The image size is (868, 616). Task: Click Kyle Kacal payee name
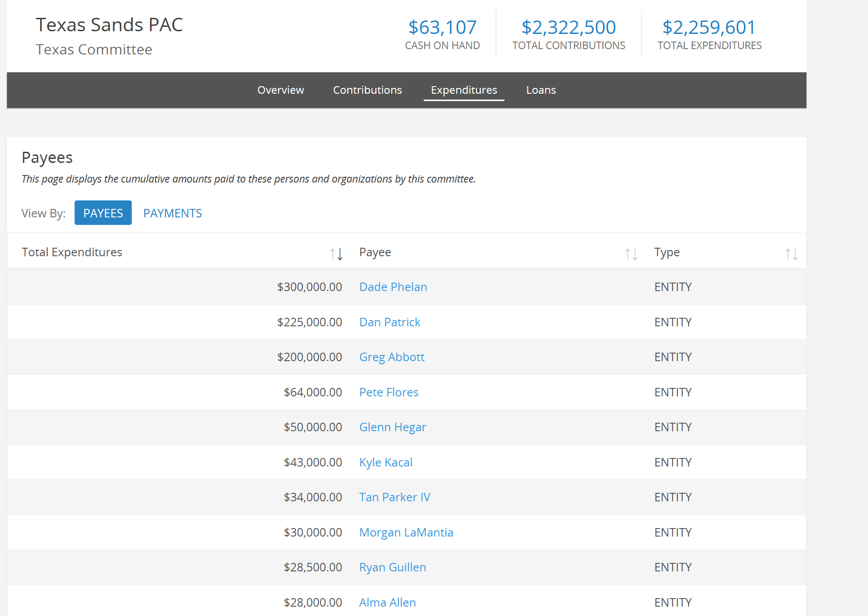386,462
